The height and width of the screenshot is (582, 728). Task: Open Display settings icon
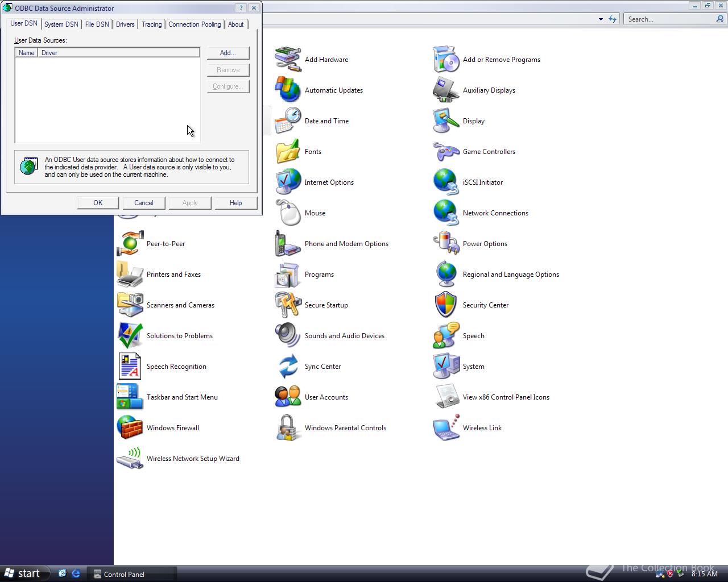pyautogui.click(x=446, y=121)
